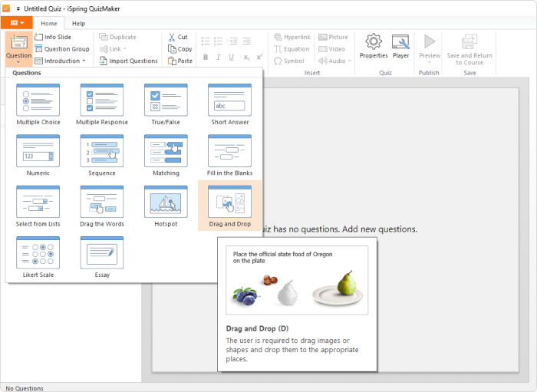Insert a Drag and Drop question
The height and width of the screenshot is (392, 537).
point(230,206)
